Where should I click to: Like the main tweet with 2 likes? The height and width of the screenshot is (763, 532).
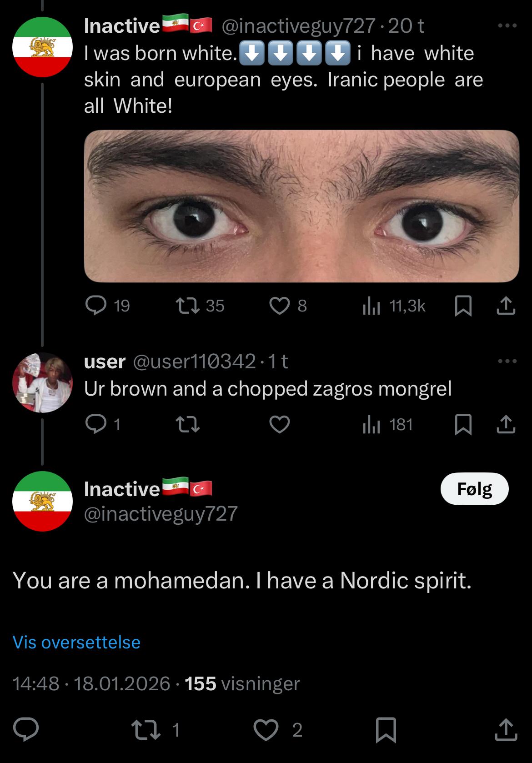[266, 730]
